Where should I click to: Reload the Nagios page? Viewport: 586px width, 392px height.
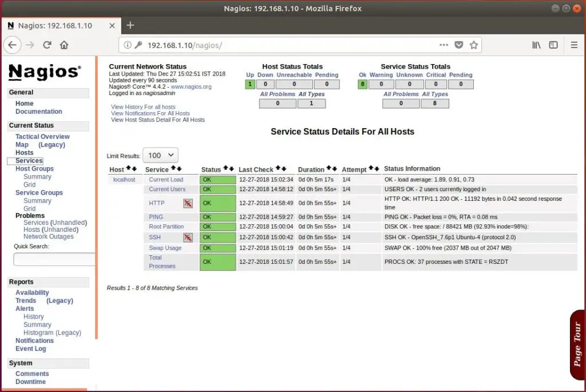click(x=47, y=45)
